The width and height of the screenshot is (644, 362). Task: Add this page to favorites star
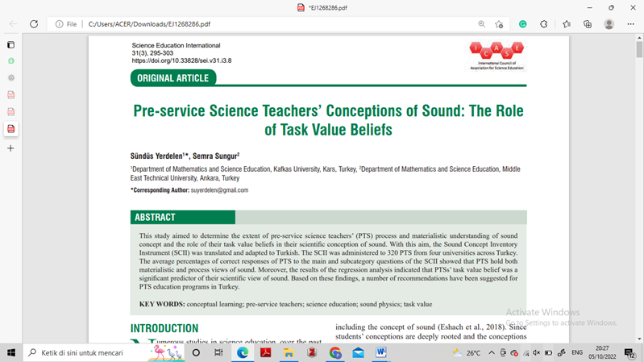point(499,24)
